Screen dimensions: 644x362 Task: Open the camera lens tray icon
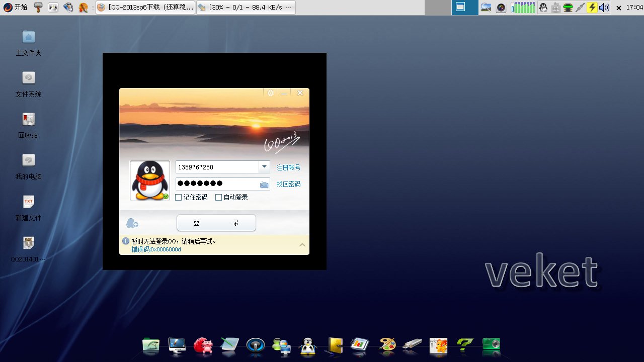(x=501, y=7)
